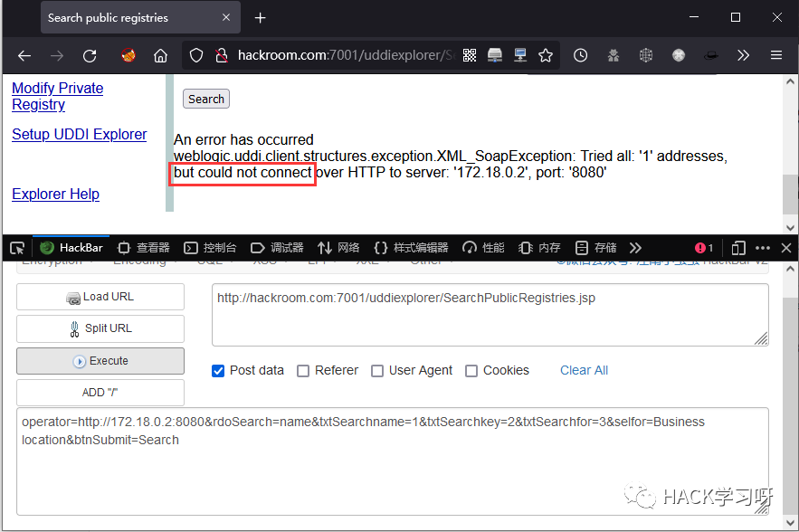
Task: Switch to the 调试器 debugger tab
Action: pos(277,248)
